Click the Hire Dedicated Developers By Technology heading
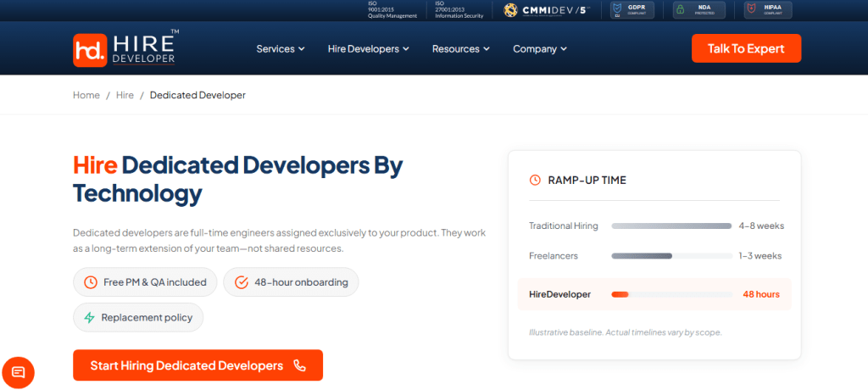Viewport: 868px width, 390px height. click(x=238, y=179)
